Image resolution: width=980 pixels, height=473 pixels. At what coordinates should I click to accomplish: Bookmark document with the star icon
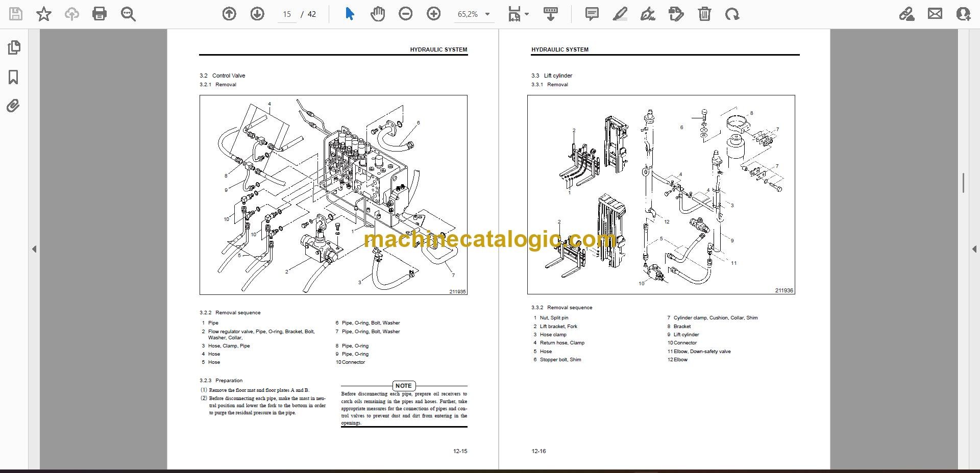pyautogui.click(x=44, y=14)
